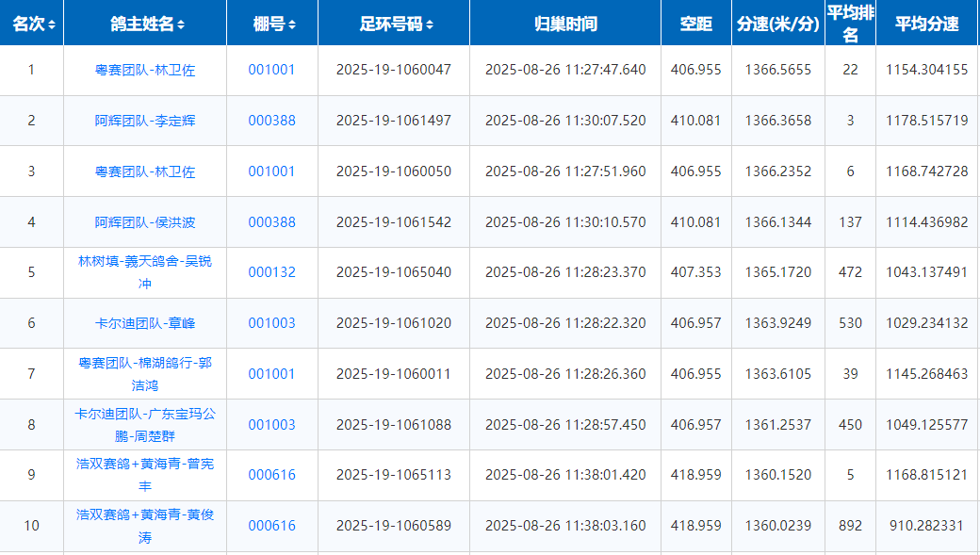Open owner link 浩双赛鸽+黄海青-黄俊涛
The image size is (980, 555).
click(x=145, y=526)
